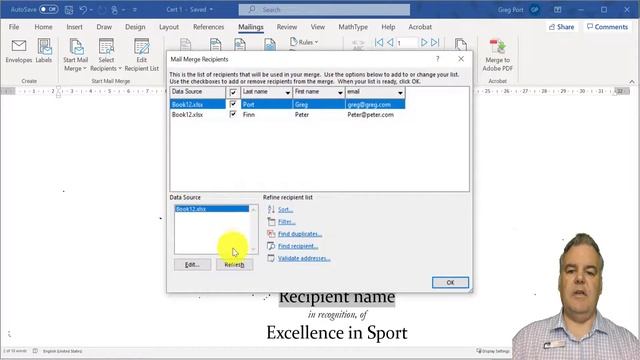Click the OK button
Viewport: 640px width, 360px height.
point(450,282)
